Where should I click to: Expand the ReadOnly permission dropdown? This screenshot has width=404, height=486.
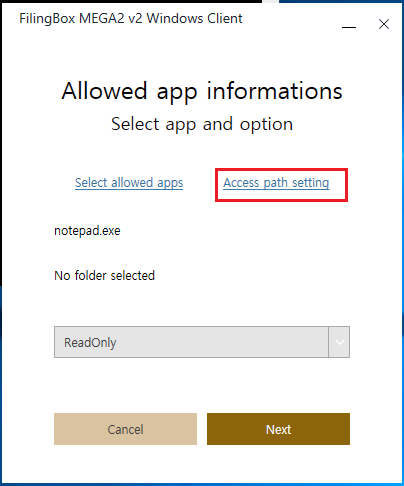point(202,342)
